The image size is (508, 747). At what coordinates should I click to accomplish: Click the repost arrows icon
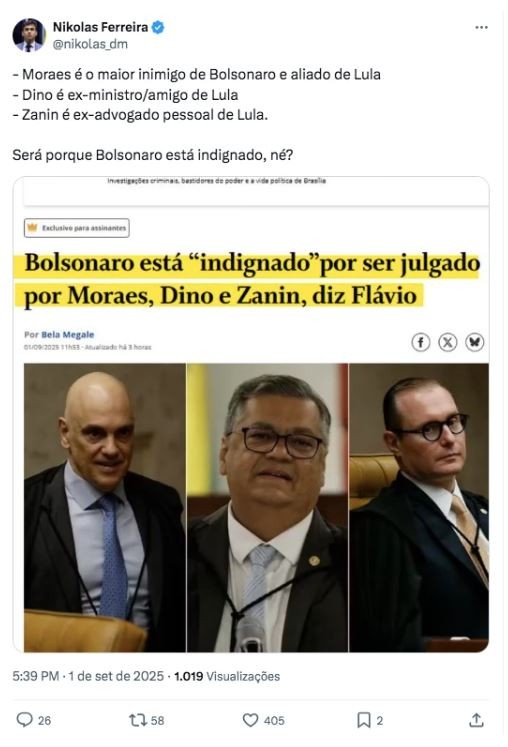point(138,720)
